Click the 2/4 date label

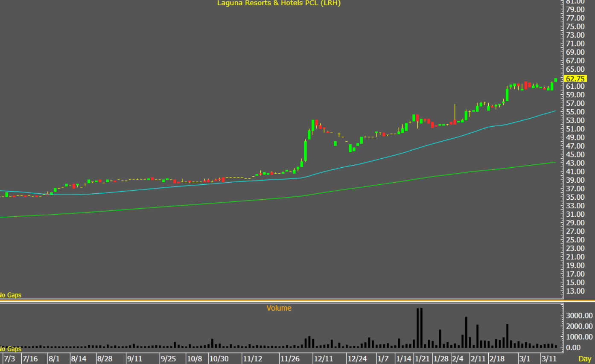(x=458, y=358)
